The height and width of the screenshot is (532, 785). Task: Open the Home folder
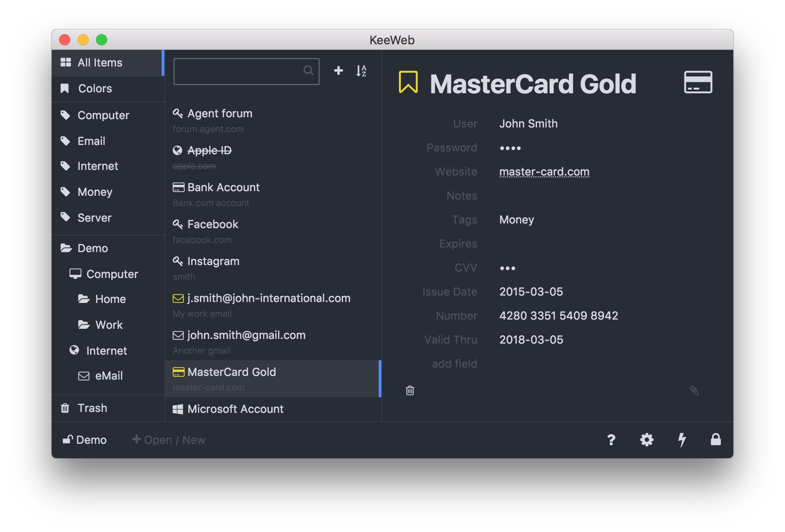point(108,299)
